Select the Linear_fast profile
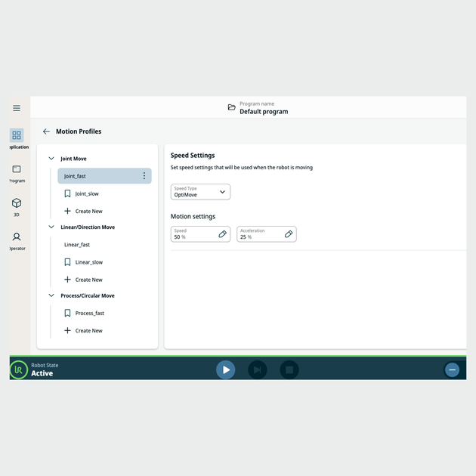 (77, 245)
